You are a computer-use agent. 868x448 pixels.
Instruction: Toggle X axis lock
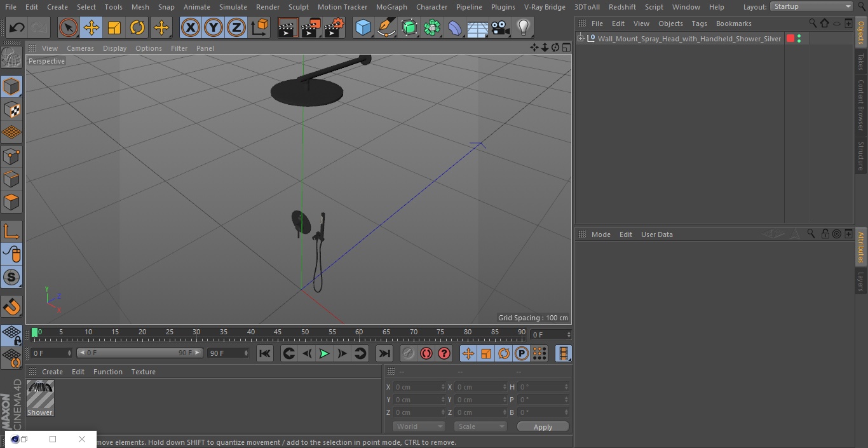click(190, 27)
